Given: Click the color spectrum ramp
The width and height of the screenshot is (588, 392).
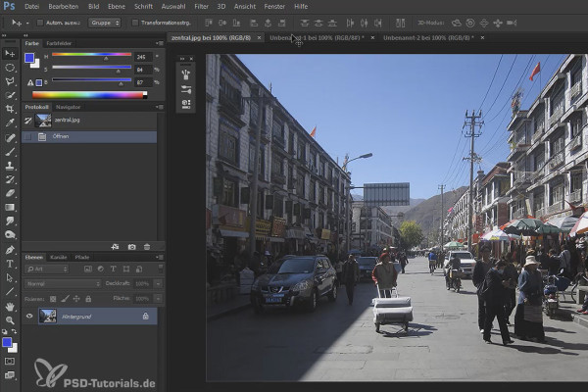Looking at the screenshot, I should coord(89,95).
